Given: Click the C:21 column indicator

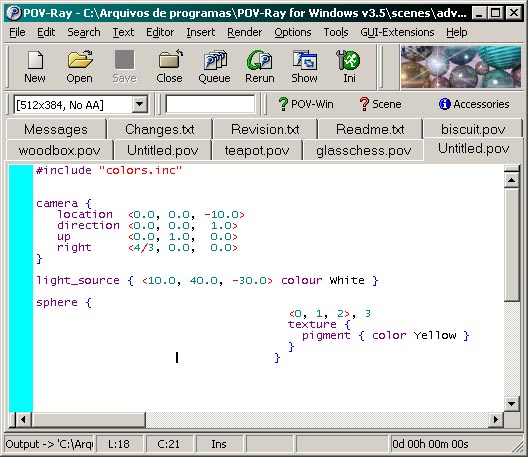Looking at the screenshot, I should (169, 444).
